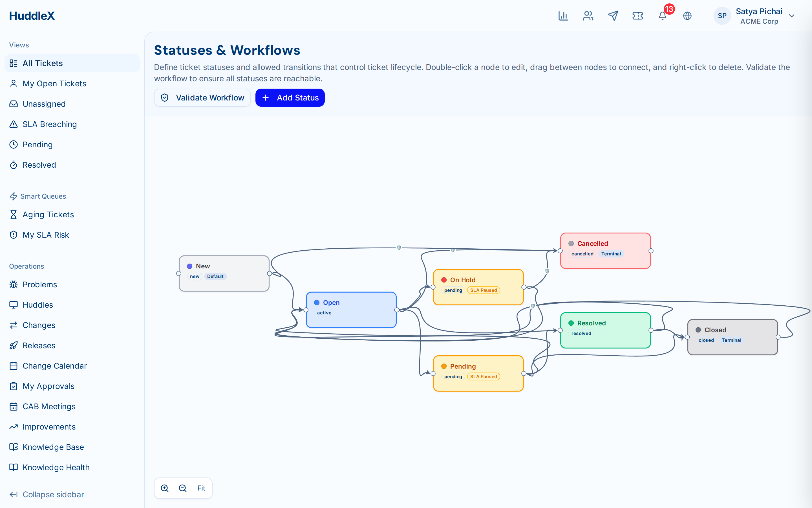This screenshot has height=508, width=812.
Task: Click the paper plane send icon
Action: (613, 16)
